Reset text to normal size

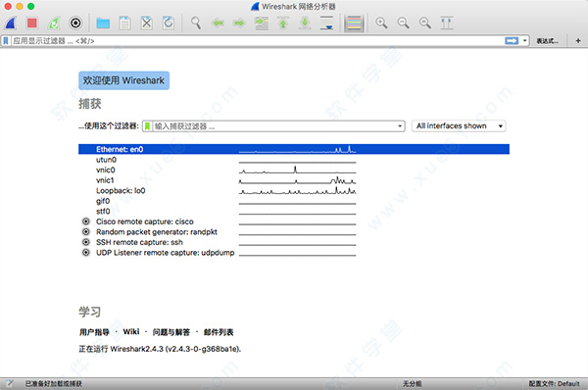[x=425, y=24]
